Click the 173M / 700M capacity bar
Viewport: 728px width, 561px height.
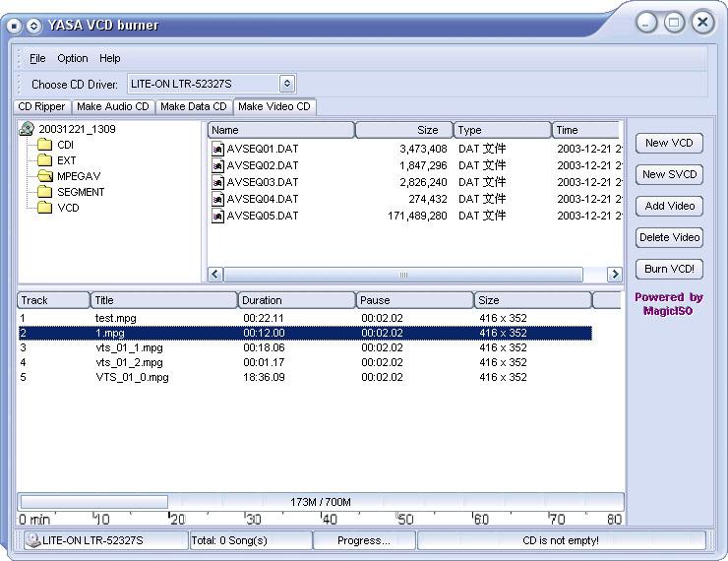[321, 502]
